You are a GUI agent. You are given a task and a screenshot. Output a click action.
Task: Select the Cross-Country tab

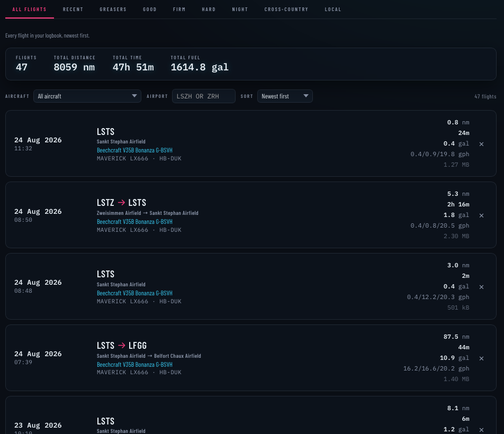click(x=286, y=10)
